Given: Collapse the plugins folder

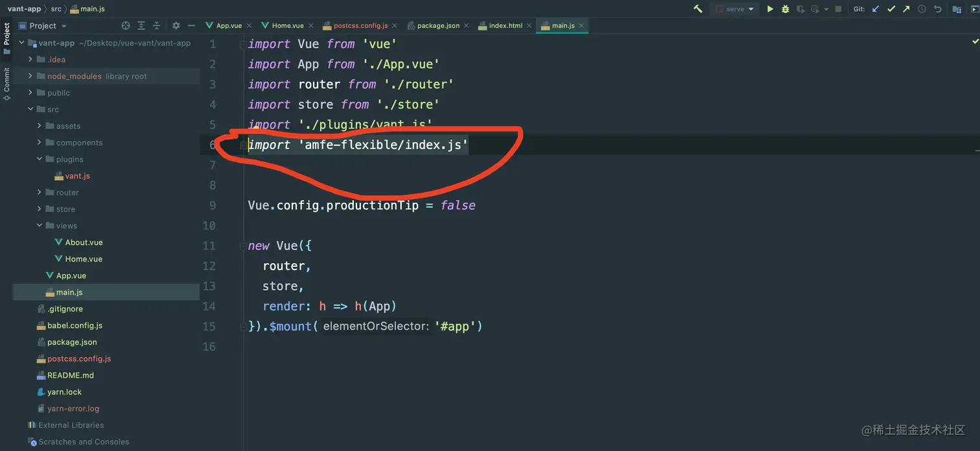Looking at the screenshot, I should [x=40, y=159].
